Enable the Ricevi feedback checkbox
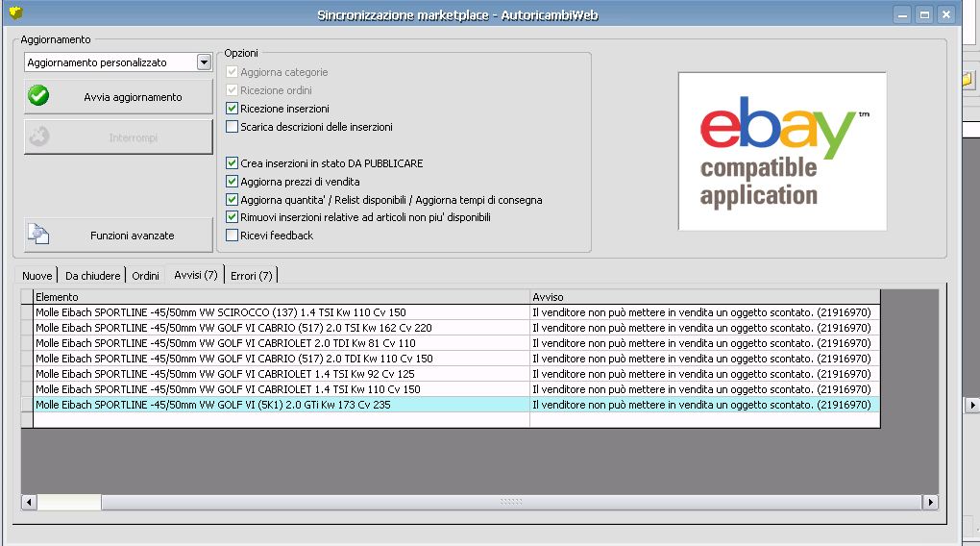980x546 pixels. click(x=232, y=236)
